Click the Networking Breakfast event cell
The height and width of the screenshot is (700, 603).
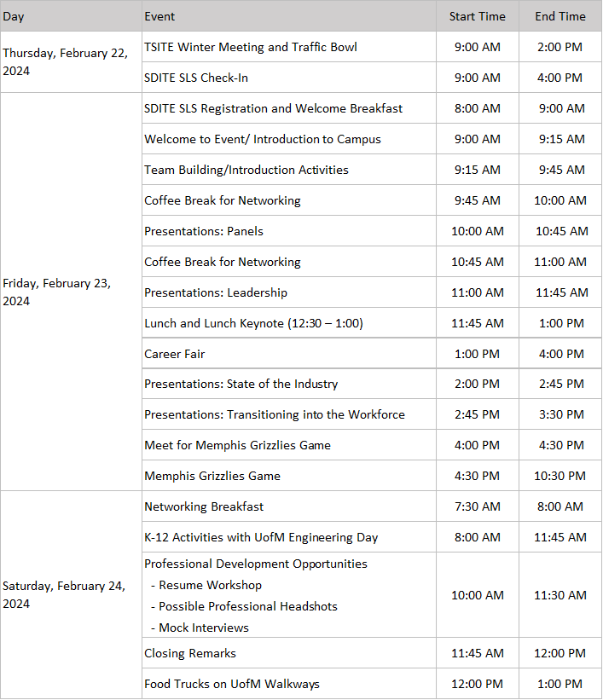[x=204, y=506]
